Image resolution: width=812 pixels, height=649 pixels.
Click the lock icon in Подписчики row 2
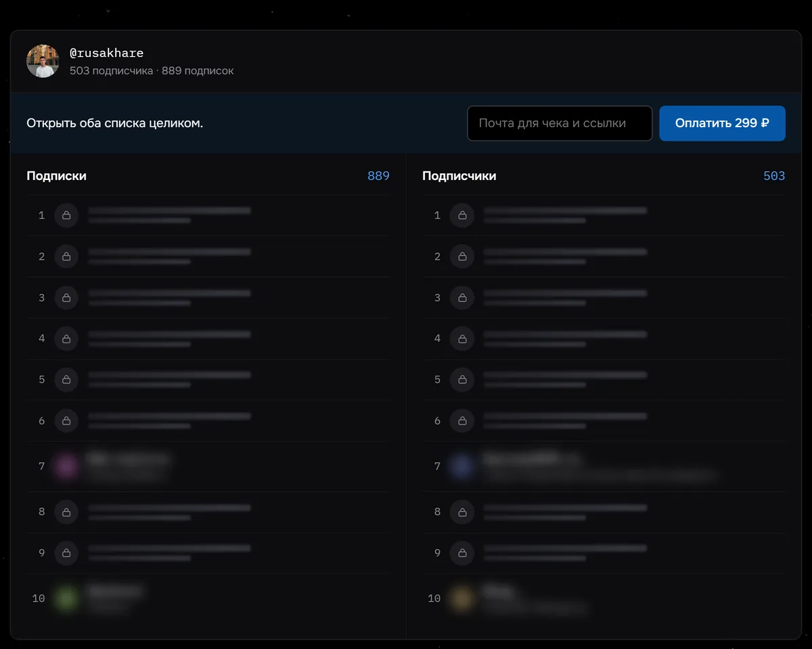pyautogui.click(x=462, y=256)
